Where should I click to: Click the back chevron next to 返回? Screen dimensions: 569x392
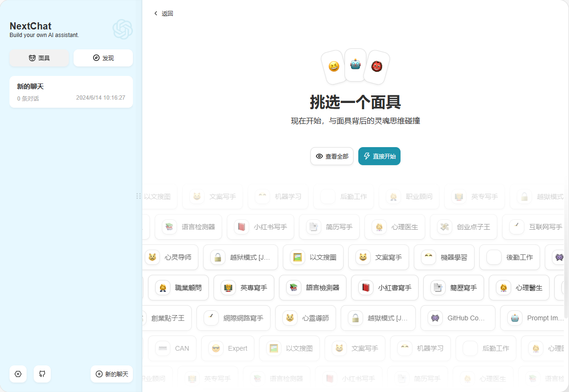pos(156,13)
